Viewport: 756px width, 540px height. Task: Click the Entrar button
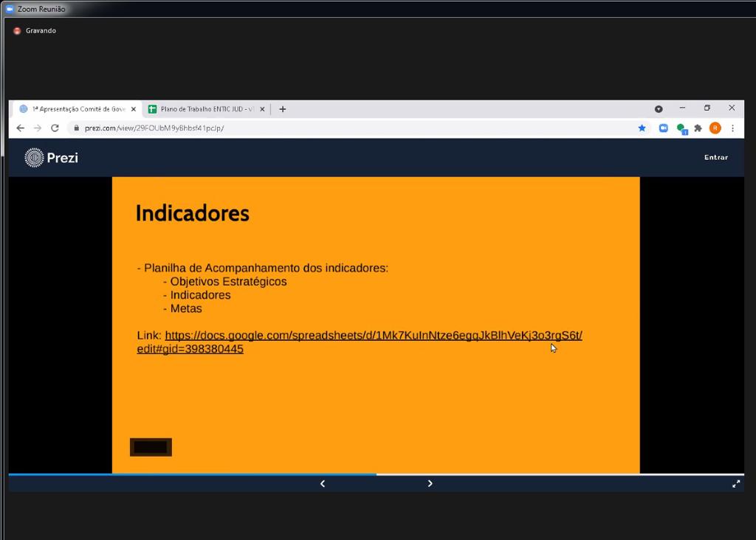tap(715, 157)
